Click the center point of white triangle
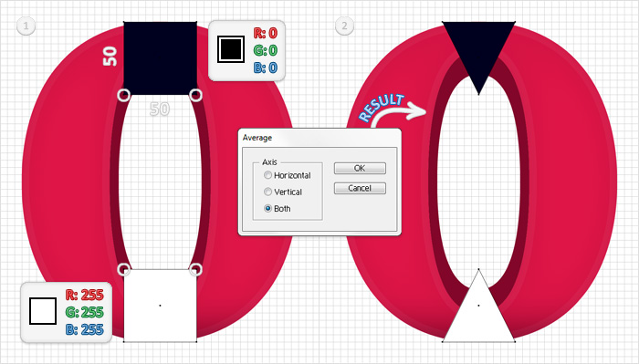This screenshot has width=639, height=364. click(x=478, y=306)
